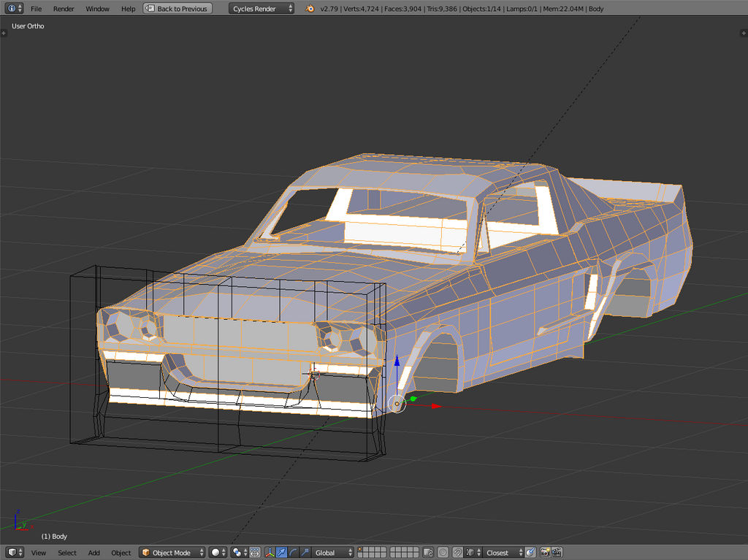Image resolution: width=748 pixels, height=560 pixels.
Task: Select the scale manipulator icon
Action: click(x=305, y=553)
